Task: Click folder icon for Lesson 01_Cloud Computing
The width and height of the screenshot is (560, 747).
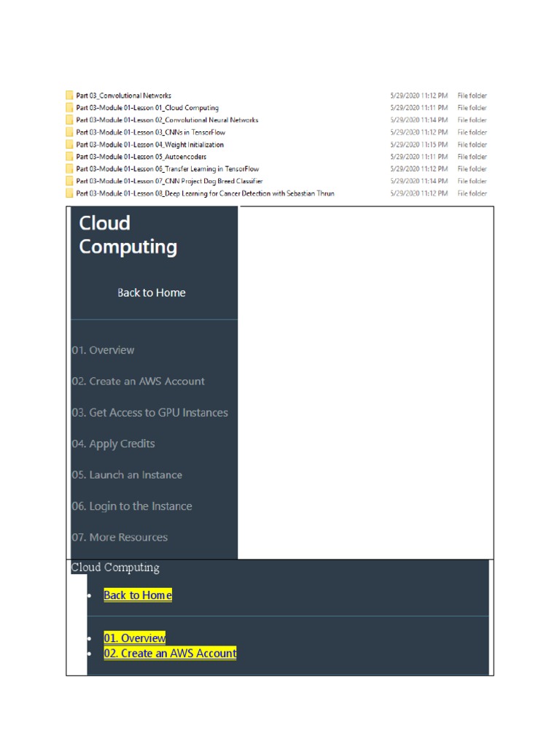Action: (69, 108)
